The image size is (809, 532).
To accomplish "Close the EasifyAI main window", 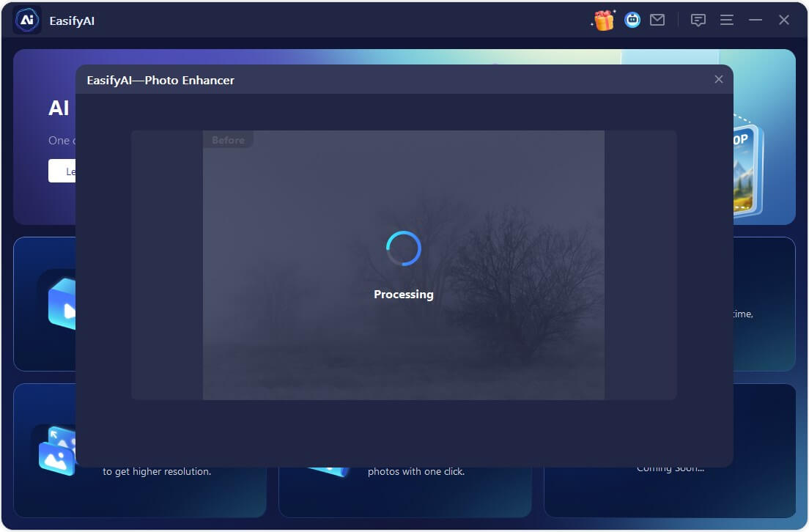I will [x=784, y=20].
